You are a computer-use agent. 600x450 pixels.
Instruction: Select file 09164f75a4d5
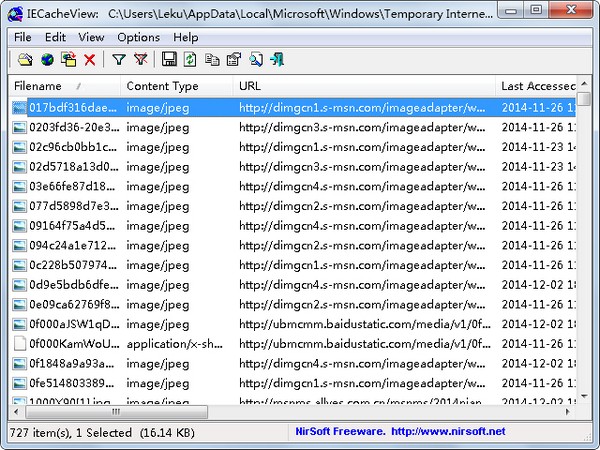click(72, 226)
